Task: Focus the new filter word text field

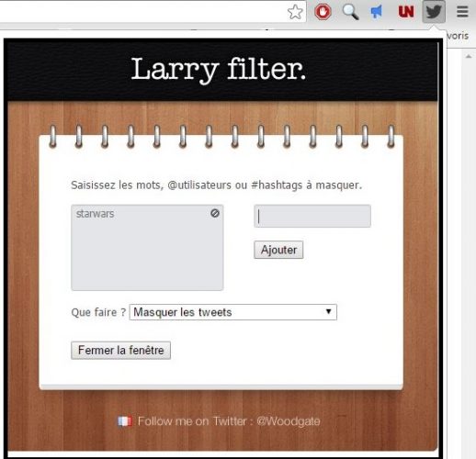Action: pyautogui.click(x=312, y=216)
